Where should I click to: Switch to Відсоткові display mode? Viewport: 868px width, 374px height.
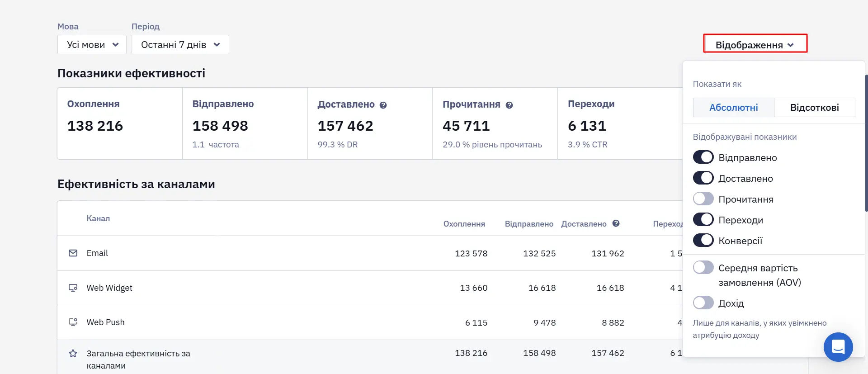point(815,108)
